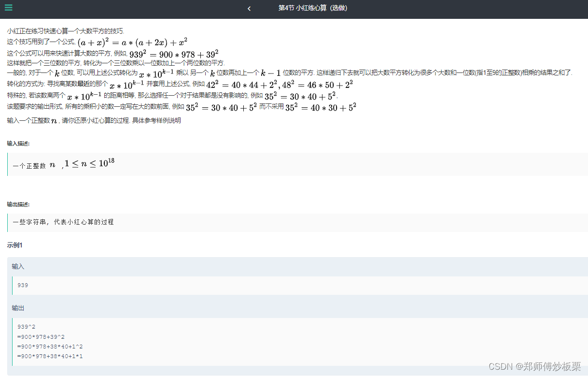Click output line '=900*978+38*40+1^2'
The image size is (588, 376).
pos(50,347)
